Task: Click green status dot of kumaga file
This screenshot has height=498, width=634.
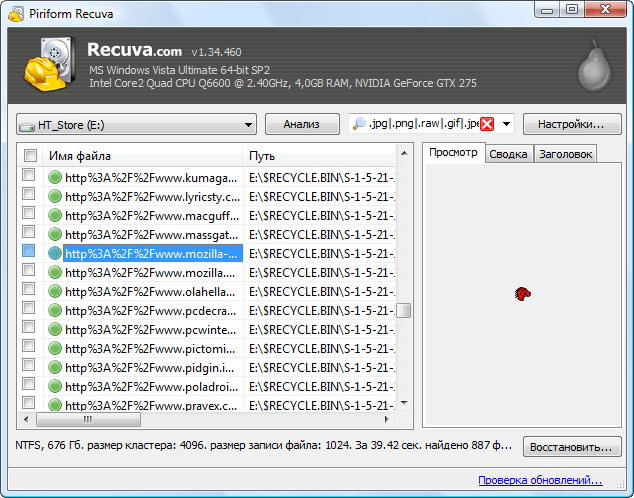Action: click(x=55, y=177)
